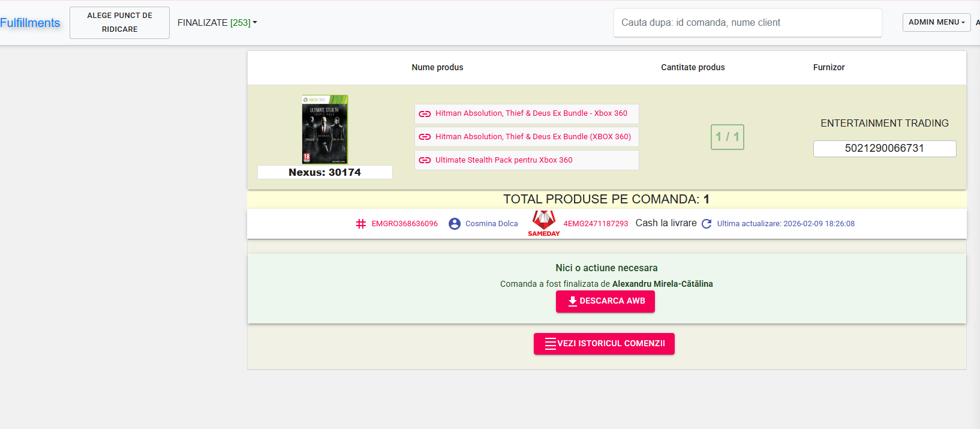Click the Sameday courier logo
The image size is (980, 429).
543,223
